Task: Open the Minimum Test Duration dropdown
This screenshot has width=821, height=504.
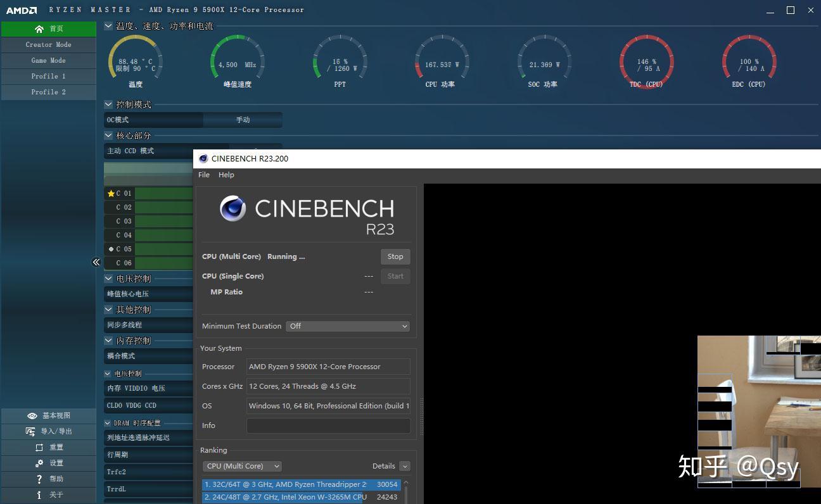Action: [x=348, y=326]
